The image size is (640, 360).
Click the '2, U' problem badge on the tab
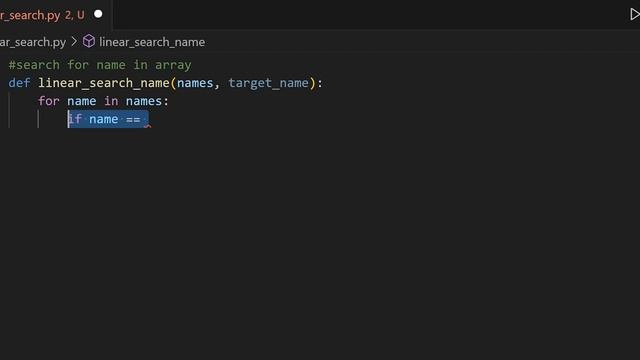tap(75, 15)
